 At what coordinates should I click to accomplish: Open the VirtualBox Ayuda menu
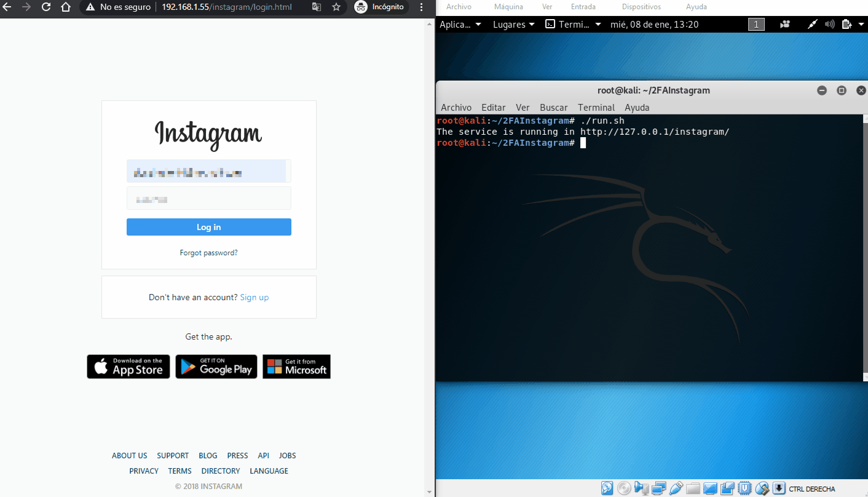coord(696,7)
